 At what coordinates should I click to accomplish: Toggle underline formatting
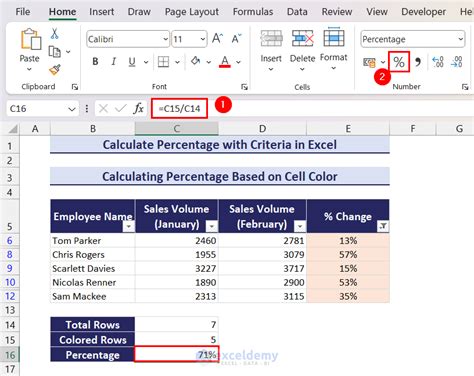click(132, 62)
